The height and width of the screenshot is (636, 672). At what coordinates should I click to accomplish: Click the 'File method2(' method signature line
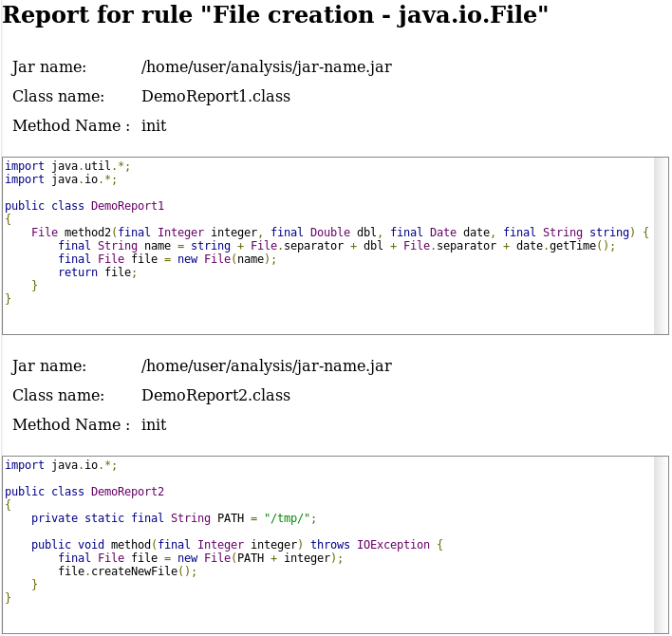tap(340, 233)
